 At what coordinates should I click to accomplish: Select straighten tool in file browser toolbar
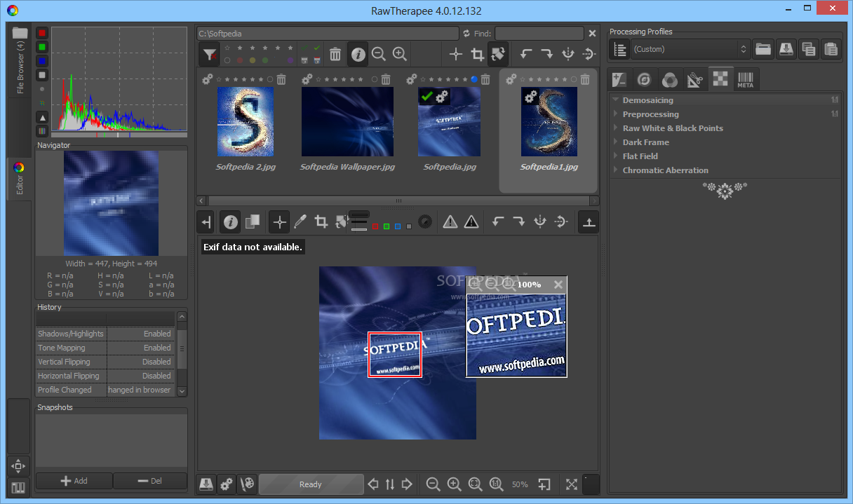[x=498, y=54]
